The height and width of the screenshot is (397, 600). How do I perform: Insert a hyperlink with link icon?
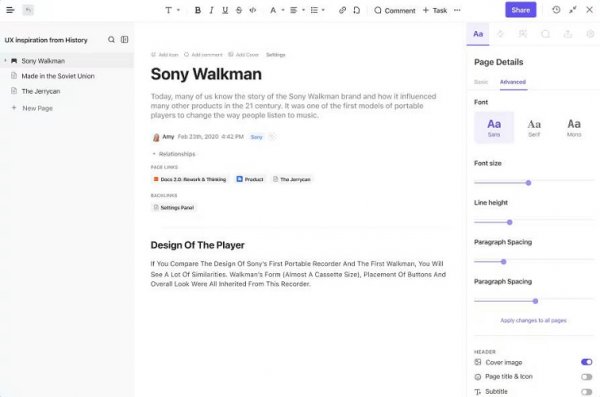[342, 10]
